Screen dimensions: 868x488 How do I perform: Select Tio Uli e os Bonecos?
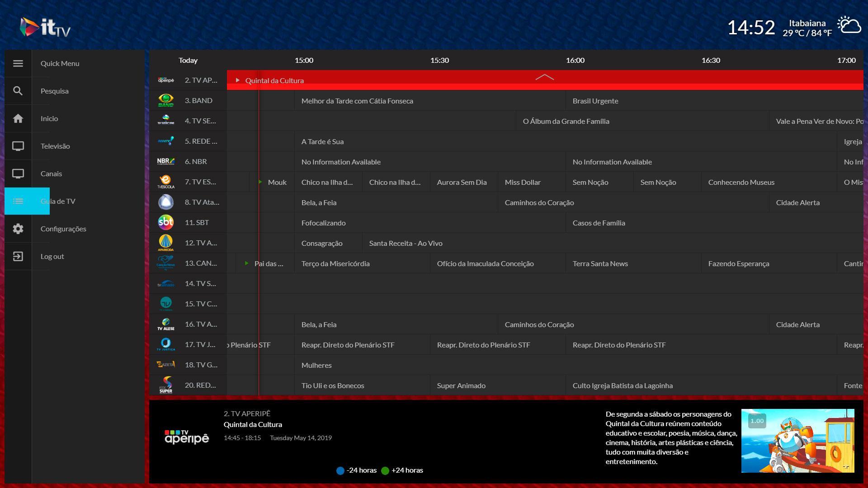click(x=362, y=385)
